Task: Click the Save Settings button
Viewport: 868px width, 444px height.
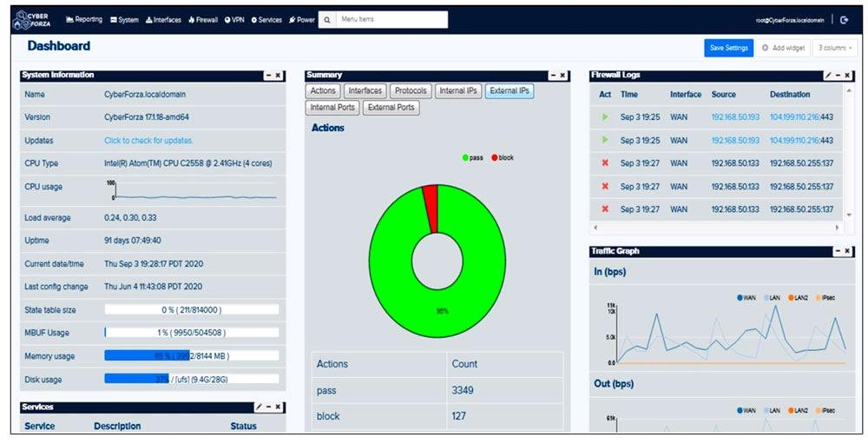Action: (x=728, y=49)
